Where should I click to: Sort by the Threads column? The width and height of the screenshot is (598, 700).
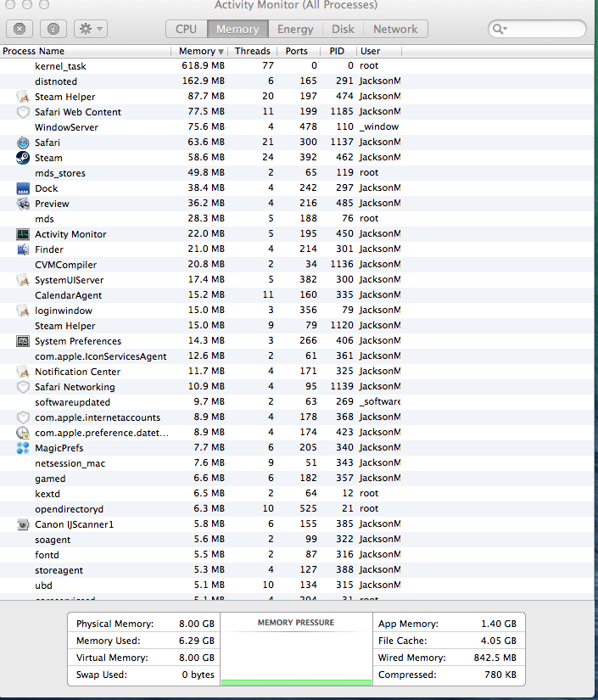coord(252,51)
